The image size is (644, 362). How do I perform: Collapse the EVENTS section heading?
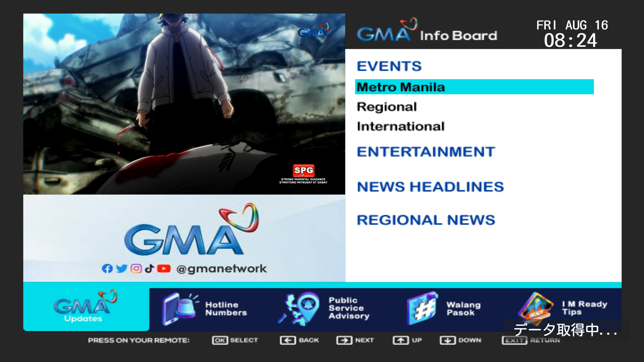tap(389, 66)
